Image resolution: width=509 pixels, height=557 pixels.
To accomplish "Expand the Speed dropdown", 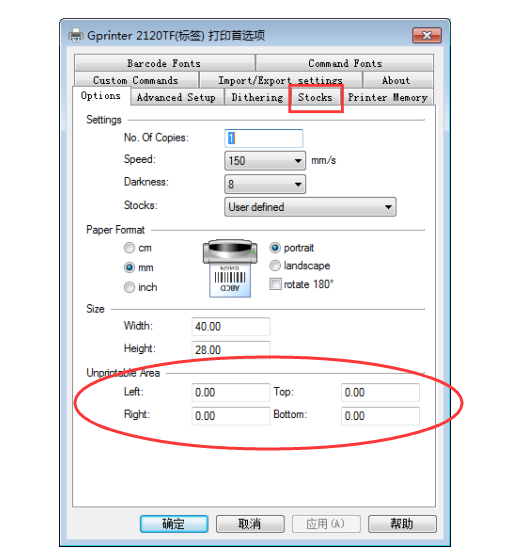I will point(265,161).
